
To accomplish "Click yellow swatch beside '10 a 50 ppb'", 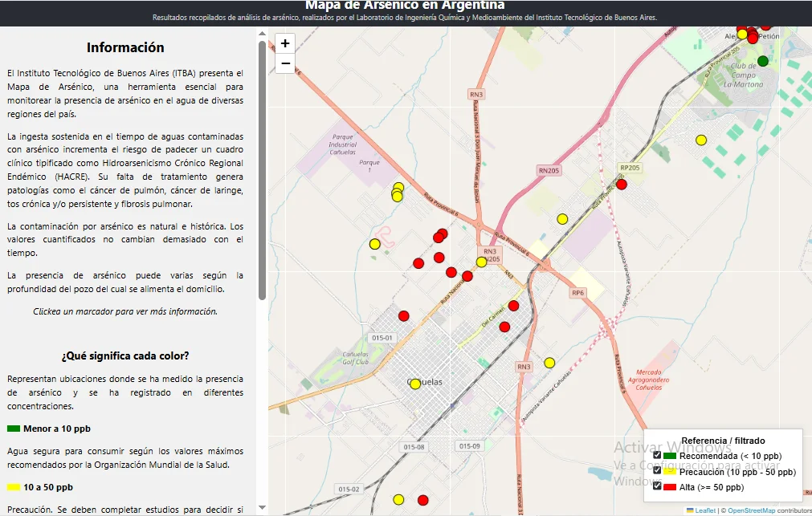I will (x=14, y=487).
